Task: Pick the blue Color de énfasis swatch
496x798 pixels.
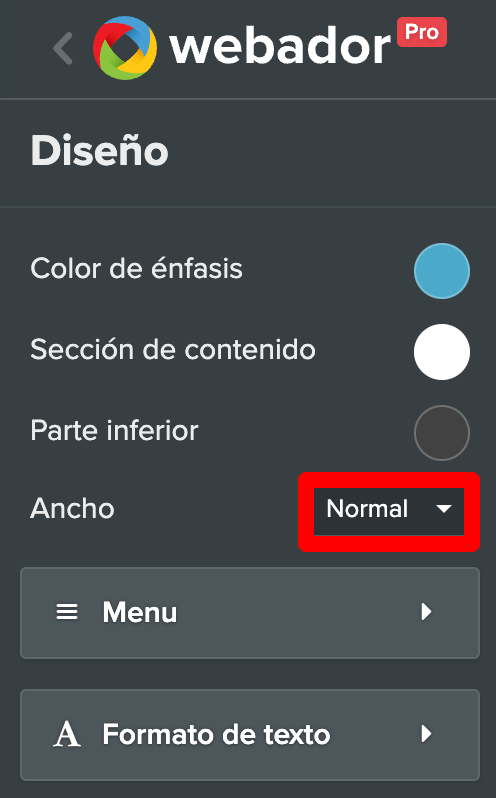Action: [442, 271]
